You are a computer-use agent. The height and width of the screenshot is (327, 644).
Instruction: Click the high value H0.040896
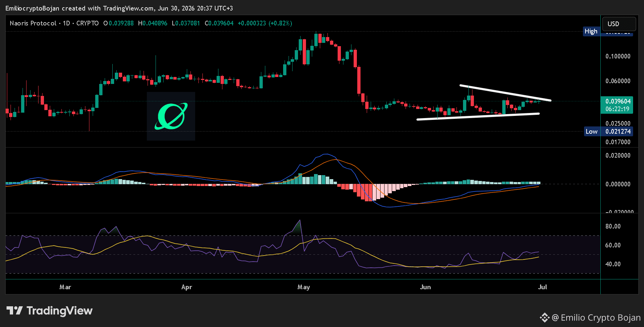(153, 23)
